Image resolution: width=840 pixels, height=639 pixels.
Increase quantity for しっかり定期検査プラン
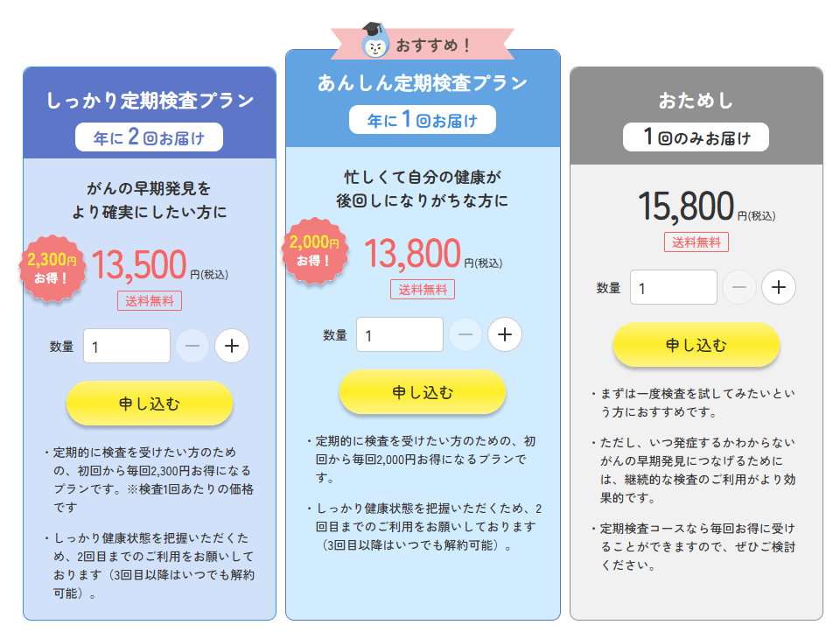point(232,346)
